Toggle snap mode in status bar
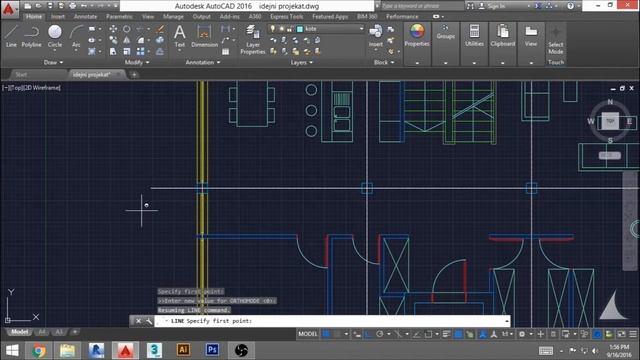 338,334
